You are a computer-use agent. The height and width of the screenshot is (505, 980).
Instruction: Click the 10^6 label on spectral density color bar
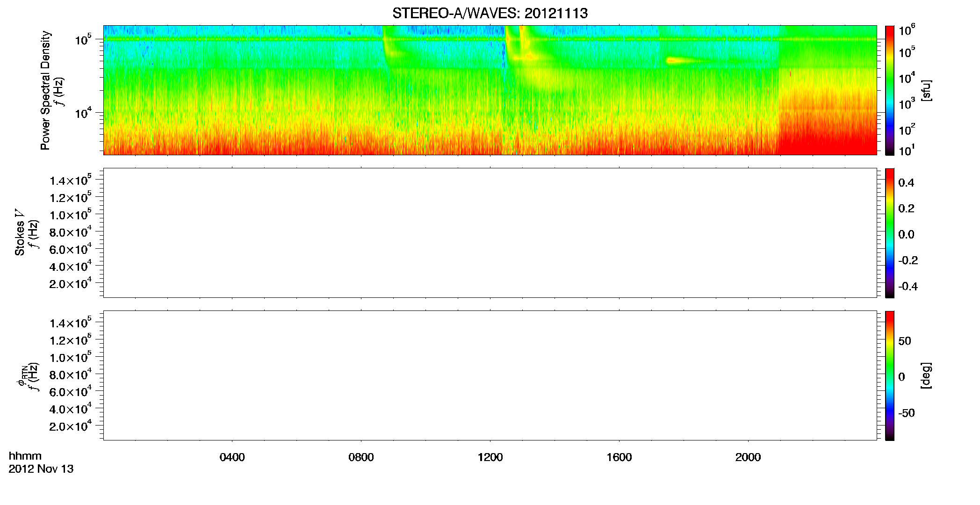(907, 30)
